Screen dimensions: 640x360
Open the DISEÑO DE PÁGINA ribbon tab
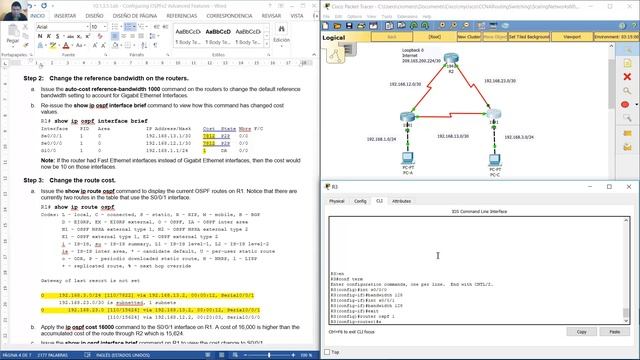pyautogui.click(x=135, y=16)
